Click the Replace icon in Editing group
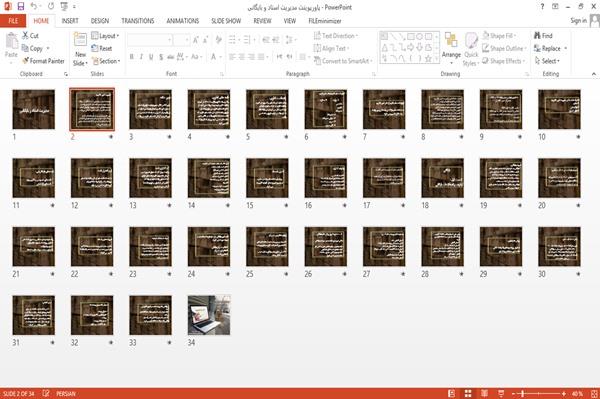This screenshot has height=399, width=600. click(x=537, y=48)
